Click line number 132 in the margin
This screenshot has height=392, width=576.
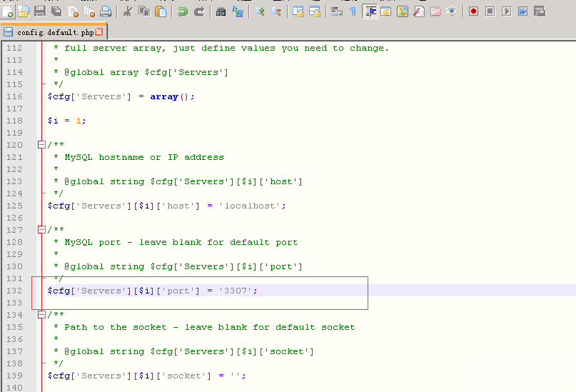point(14,291)
